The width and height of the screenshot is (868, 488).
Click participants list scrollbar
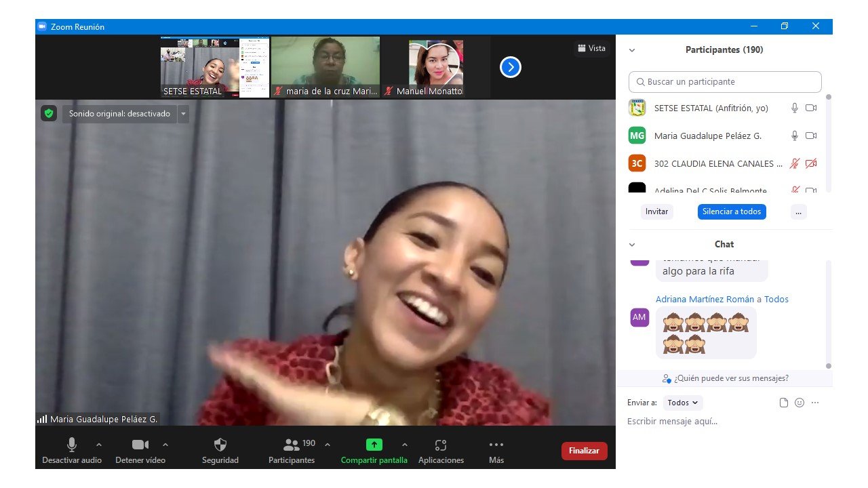coord(828,143)
